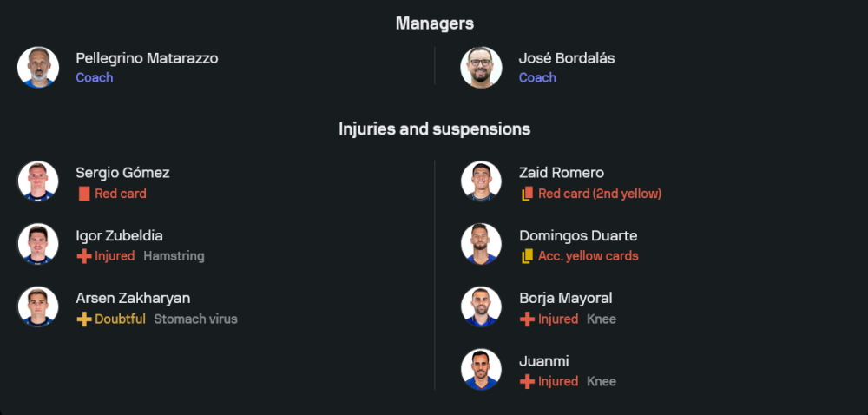This screenshot has height=415, width=868.
Task: View Juanmi's player name link
Action: click(543, 360)
